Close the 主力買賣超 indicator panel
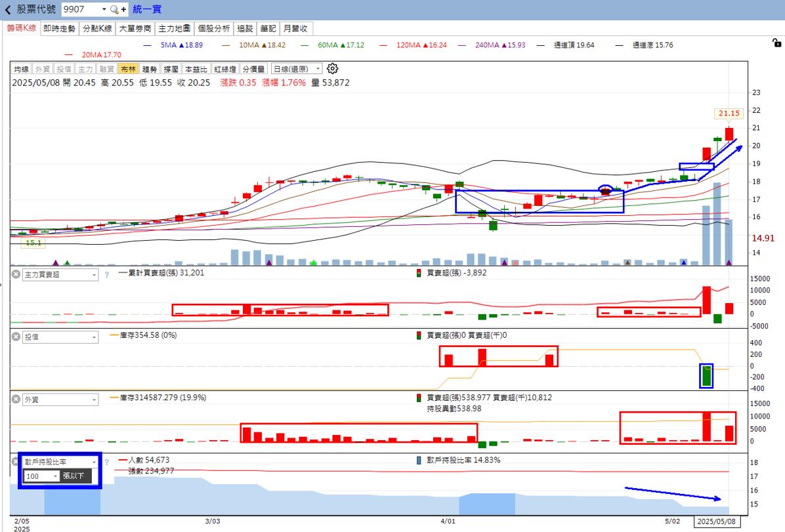The image size is (785, 532). tap(16, 274)
